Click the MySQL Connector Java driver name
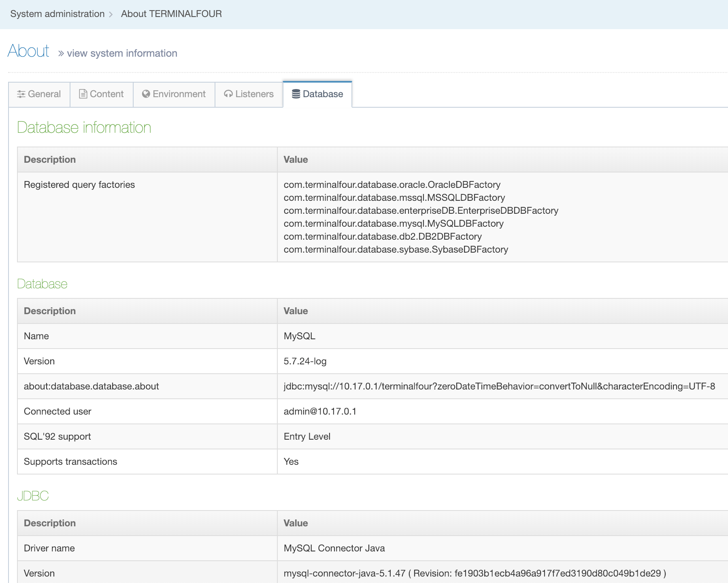The image size is (728, 583). pyautogui.click(x=334, y=548)
